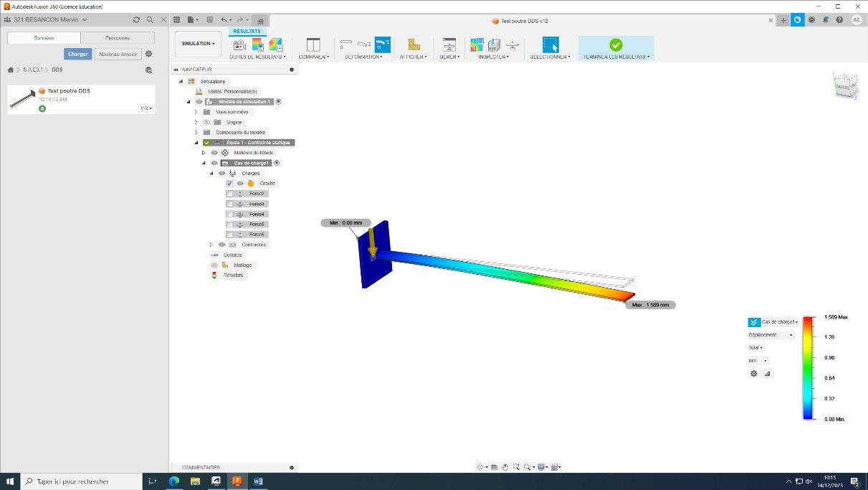Show the Origine folder via eye icon
Image resolution: width=868 pixels, height=490 pixels.
pyautogui.click(x=206, y=122)
